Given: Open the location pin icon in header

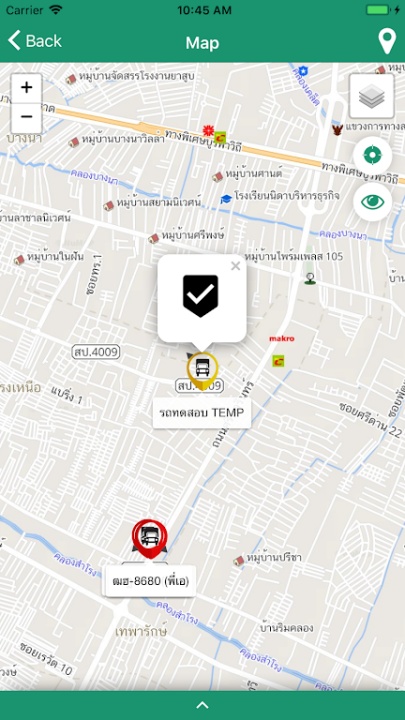Looking at the screenshot, I should [387, 41].
